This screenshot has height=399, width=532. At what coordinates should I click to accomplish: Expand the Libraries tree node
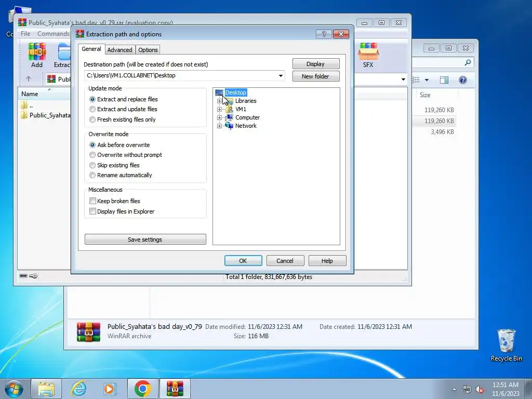tap(220, 101)
